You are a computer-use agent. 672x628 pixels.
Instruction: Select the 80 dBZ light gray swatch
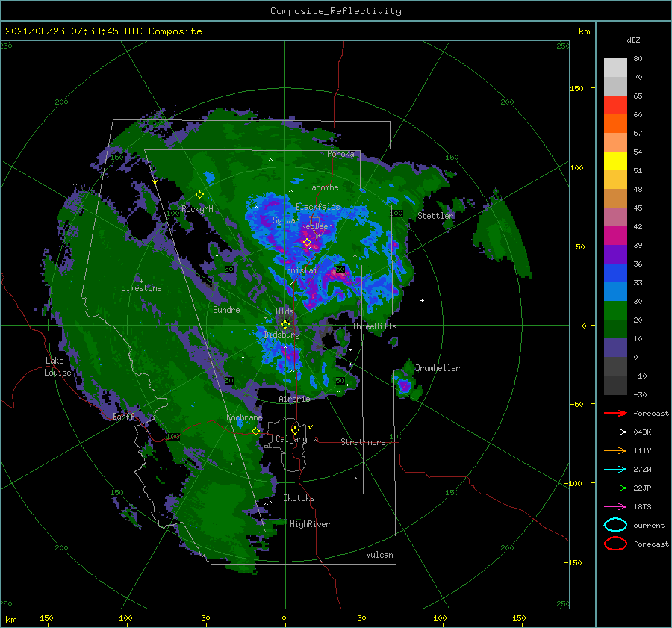pos(615,67)
